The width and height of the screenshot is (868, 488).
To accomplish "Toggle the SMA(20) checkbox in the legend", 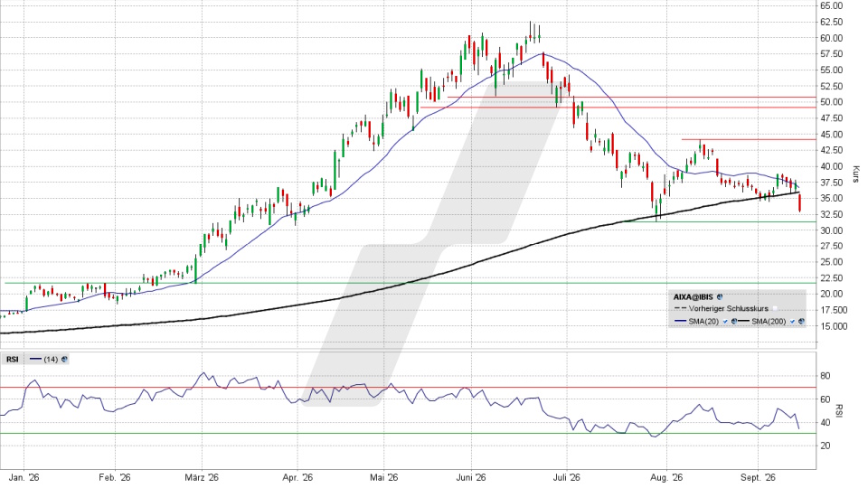I will [x=725, y=322].
